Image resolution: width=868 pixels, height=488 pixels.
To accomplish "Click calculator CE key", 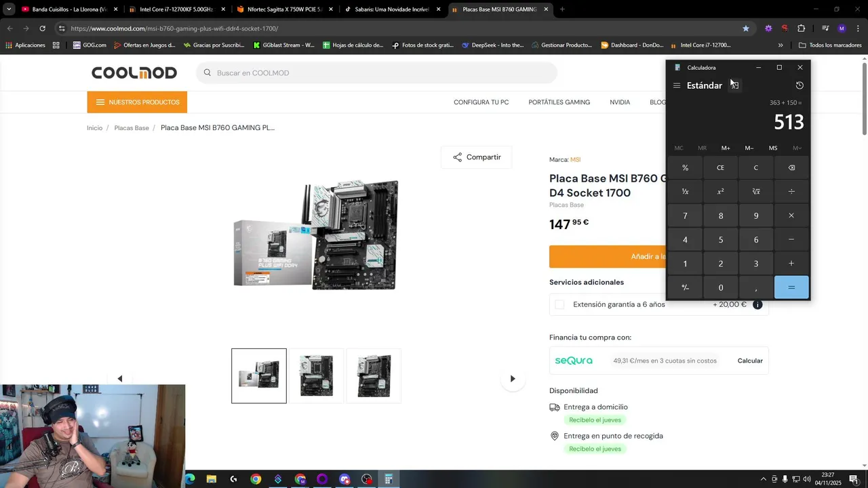I will tap(721, 167).
